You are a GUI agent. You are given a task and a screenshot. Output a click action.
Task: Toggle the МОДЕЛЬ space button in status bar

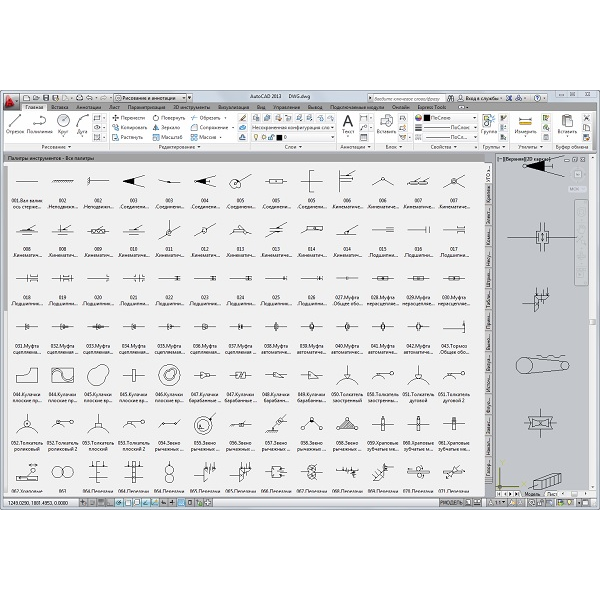[451, 502]
